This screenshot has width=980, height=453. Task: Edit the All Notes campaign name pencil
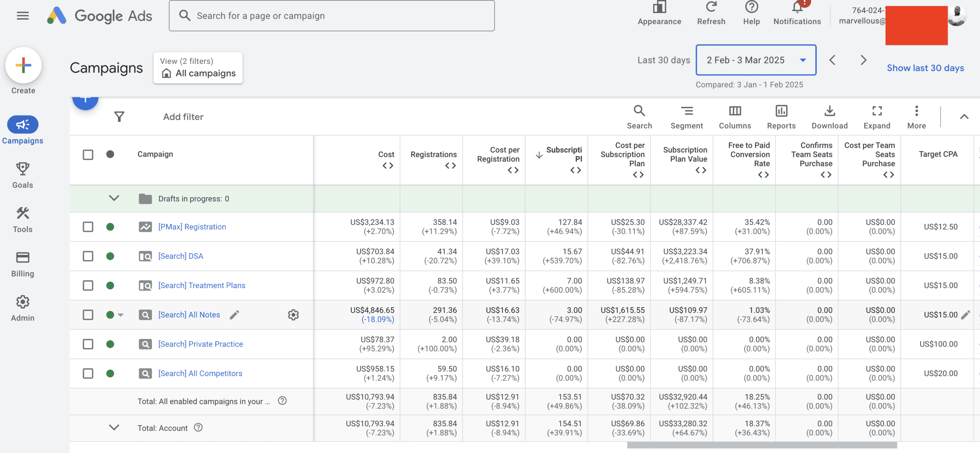(x=234, y=314)
